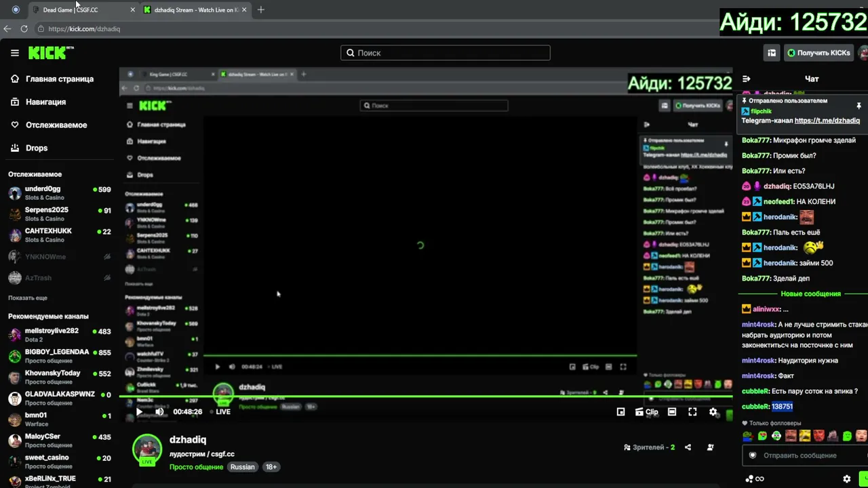The width and height of the screenshot is (868, 488).
Task: Open the panel icon beside Получить KICKs
Action: click(772, 53)
